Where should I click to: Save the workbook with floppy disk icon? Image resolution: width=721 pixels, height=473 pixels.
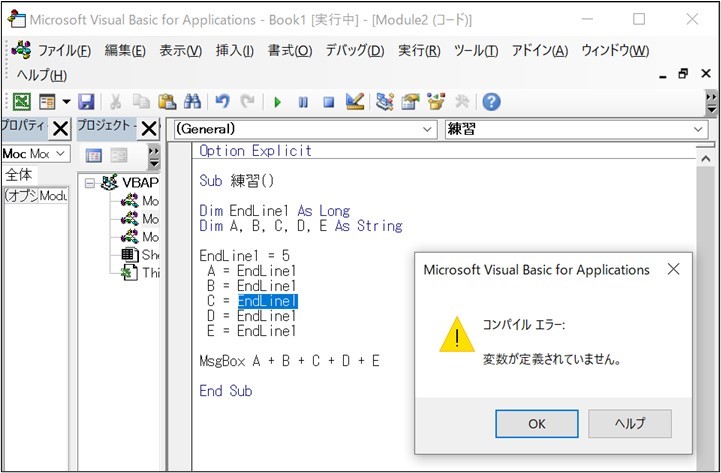coord(86,102)
